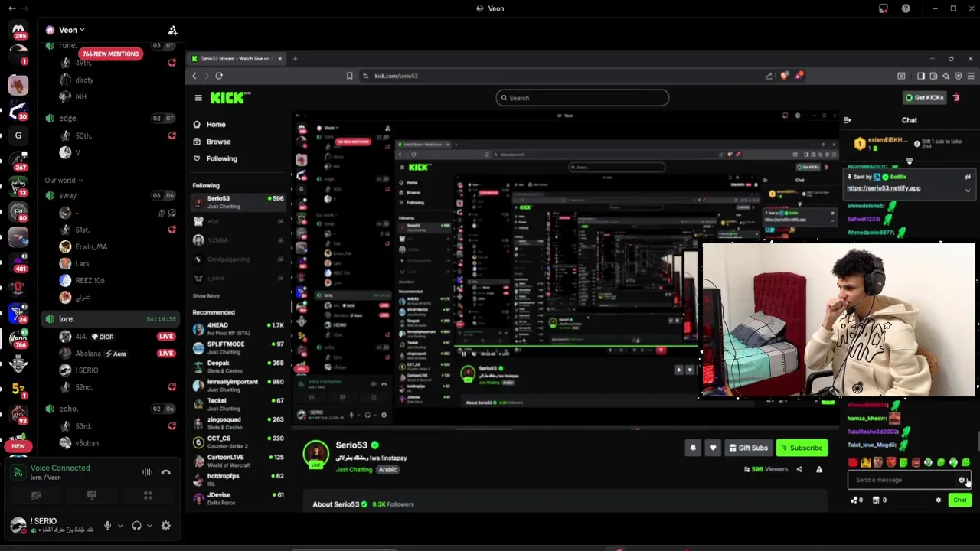Reload the kick.com page
Image resolution: width=980 pixels, height=551 pixels.
coord(219,76)
